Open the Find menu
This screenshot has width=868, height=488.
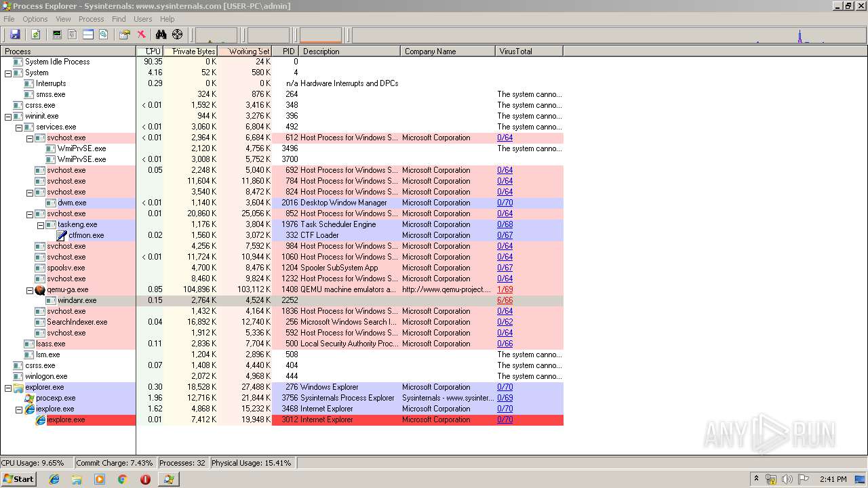click(119, 19)
